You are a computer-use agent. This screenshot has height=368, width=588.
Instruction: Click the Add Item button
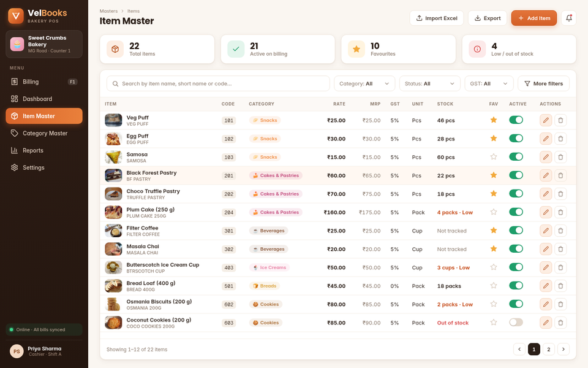534,18
